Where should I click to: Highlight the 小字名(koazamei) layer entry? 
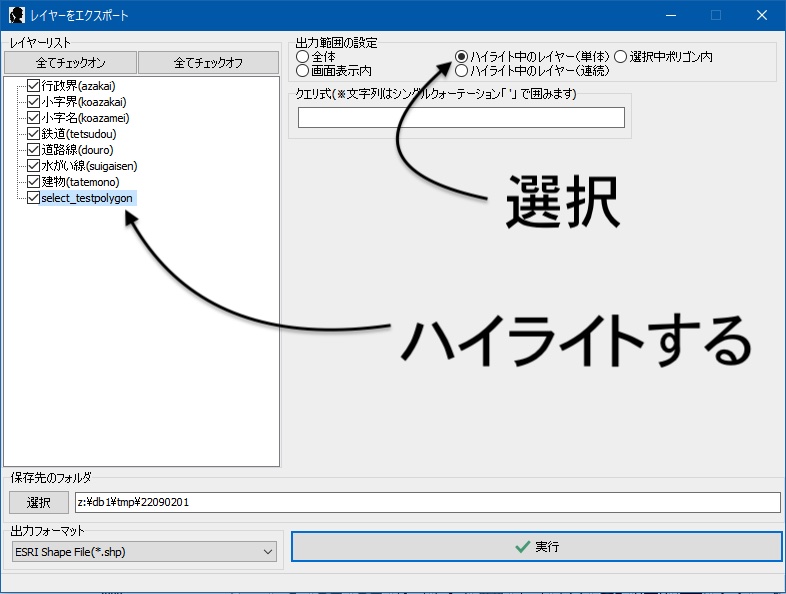[85, 118]
